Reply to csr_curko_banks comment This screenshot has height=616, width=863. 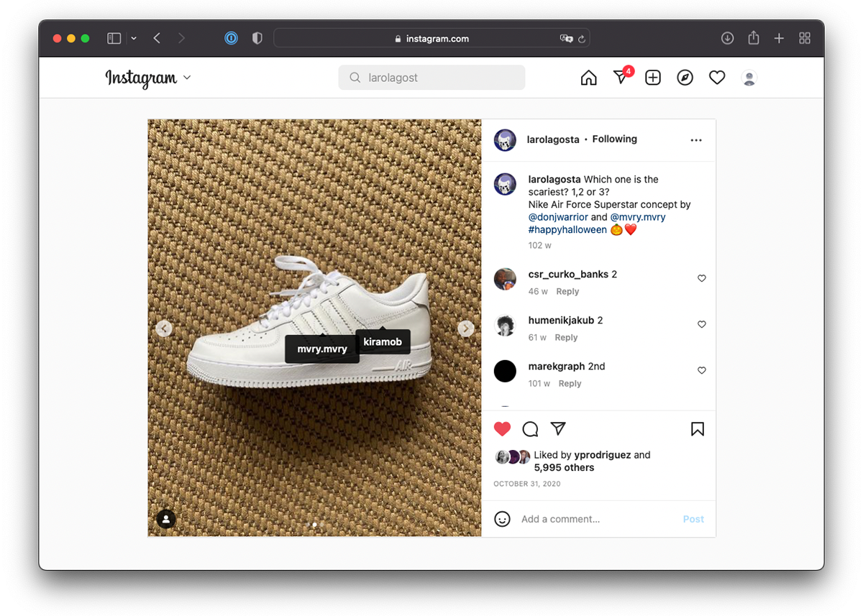click(x=567, y=291)
